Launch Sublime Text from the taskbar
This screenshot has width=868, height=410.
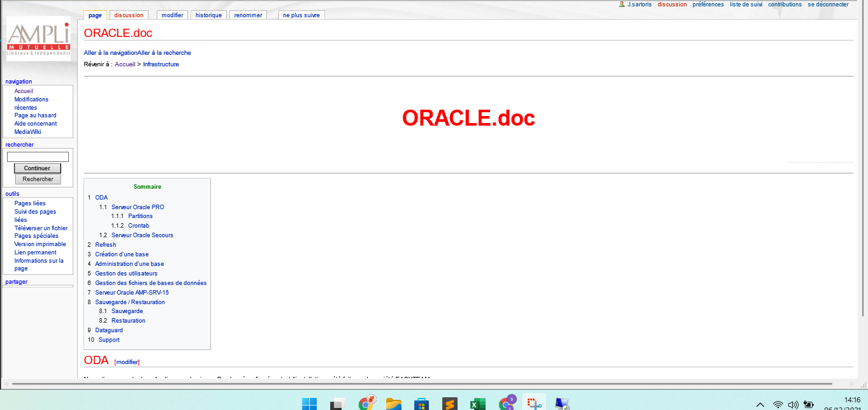coord(450,402)
